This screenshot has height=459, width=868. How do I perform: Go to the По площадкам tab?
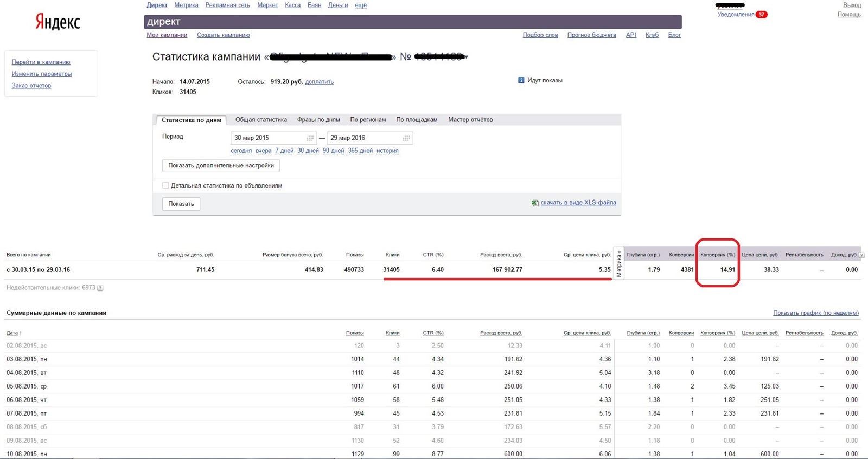click(417, 120)
